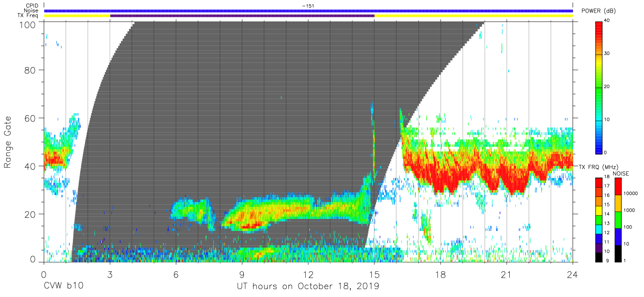Click the '3' hour x-axis tick label
644x297 pixels.
pos(110,274)
